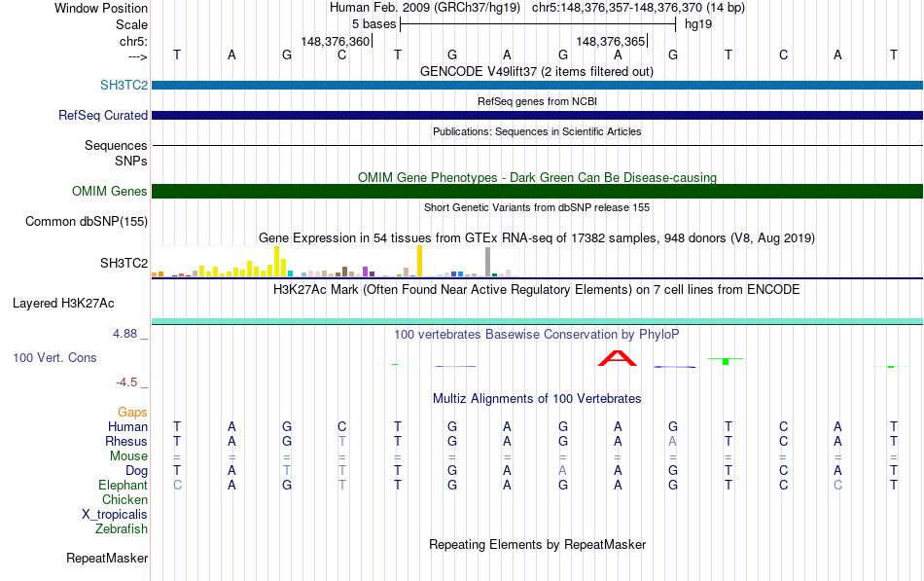The image size is (924, 581).
Task: Click the Human species row label
Action: [127, 426]
